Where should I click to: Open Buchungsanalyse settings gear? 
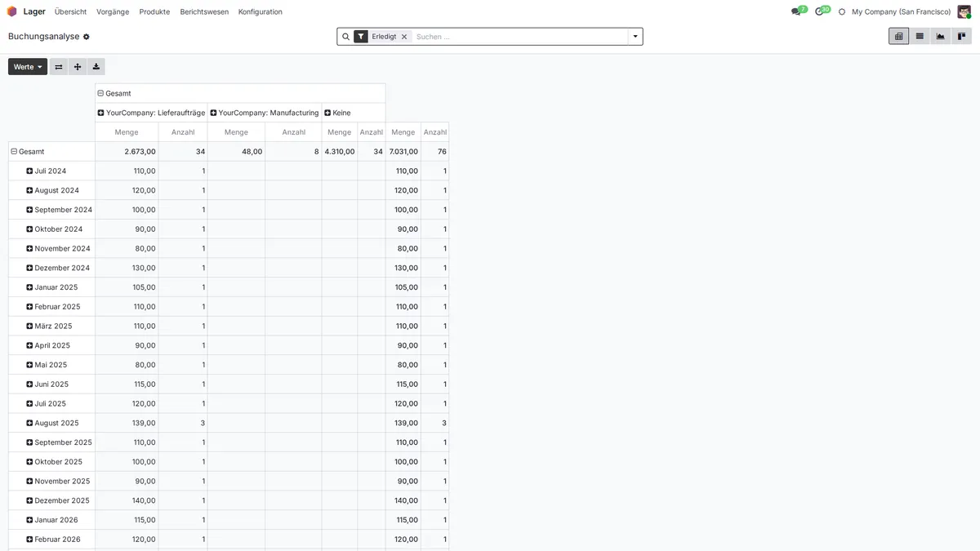tap(87, 37)
